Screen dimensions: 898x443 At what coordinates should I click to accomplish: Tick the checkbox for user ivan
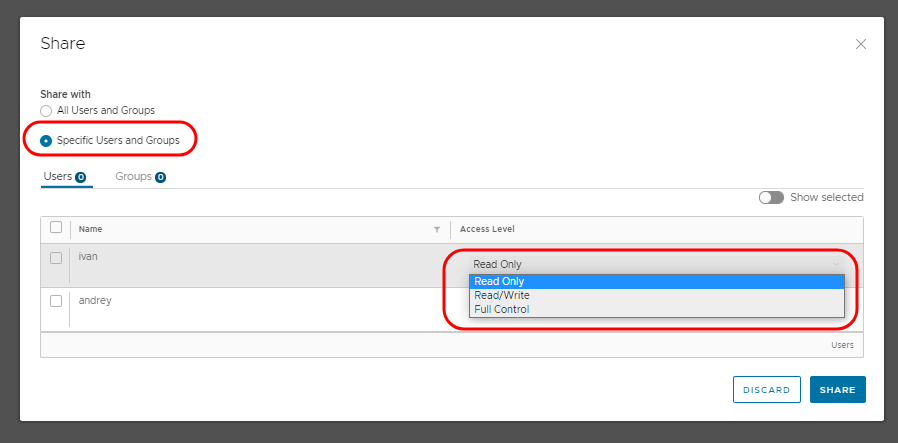56,258
